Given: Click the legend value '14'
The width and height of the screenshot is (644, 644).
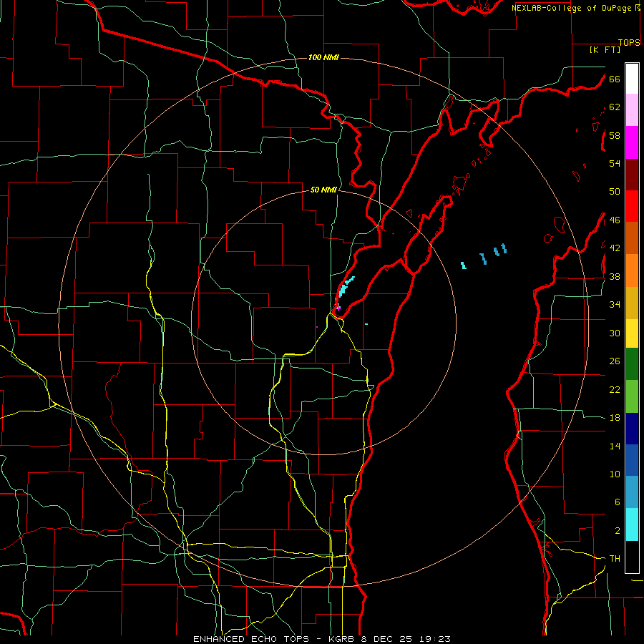Looking at the screenshot, I should 615,446.
